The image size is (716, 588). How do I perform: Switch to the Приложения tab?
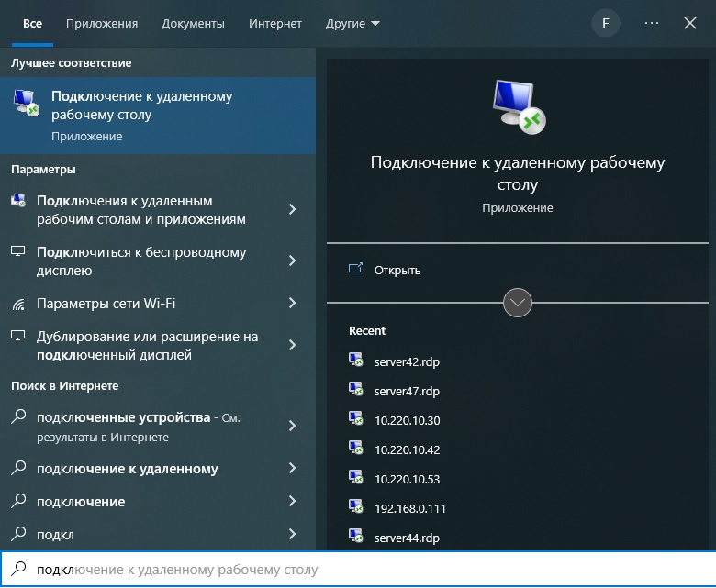pyautogui.click(x=102, y=24)
